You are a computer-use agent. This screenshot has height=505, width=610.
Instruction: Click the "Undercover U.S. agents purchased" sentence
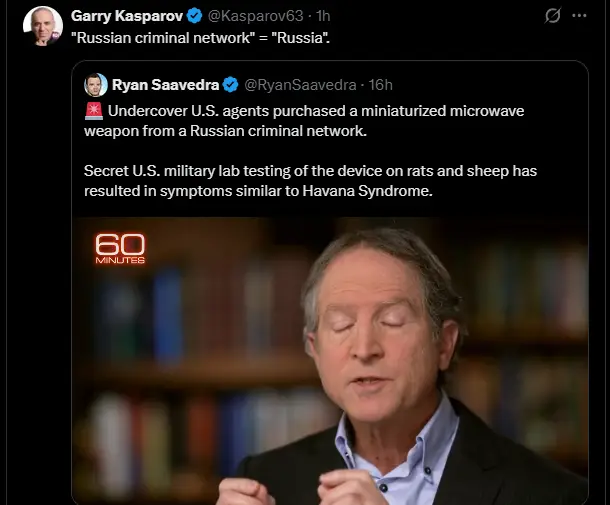304,121
